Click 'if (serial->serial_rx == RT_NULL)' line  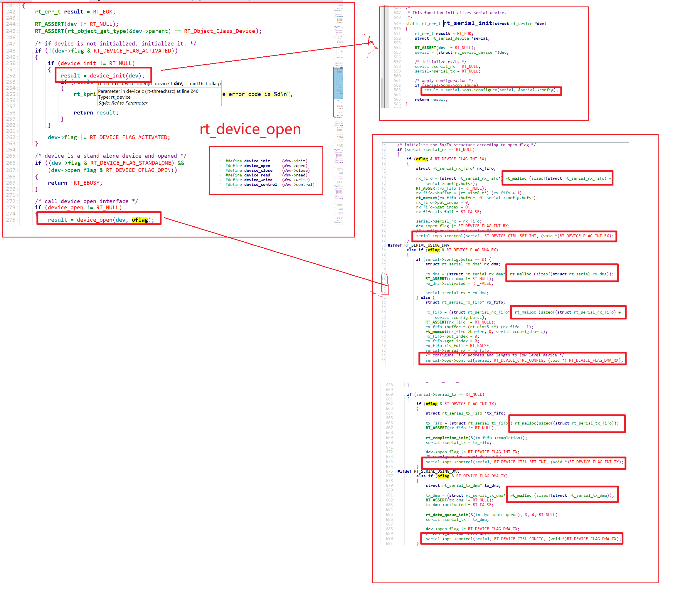(436, 149)
